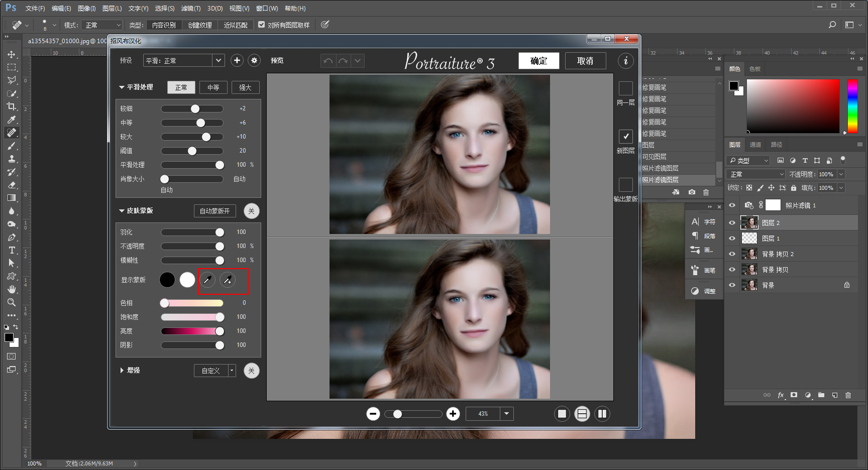Switch to vertical split preview
The height and width of the screenshot is (470, 868).
602,414
